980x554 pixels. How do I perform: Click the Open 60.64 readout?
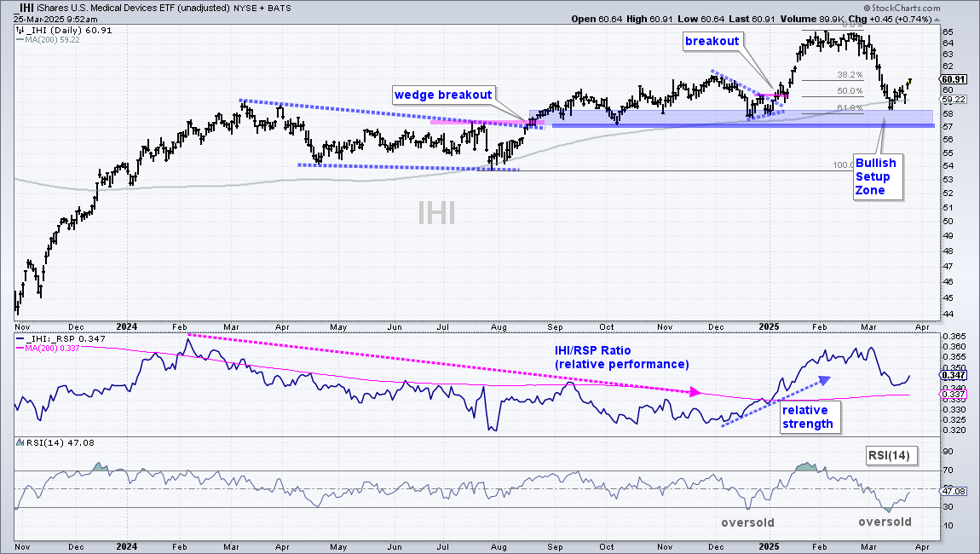pos(597,19)
